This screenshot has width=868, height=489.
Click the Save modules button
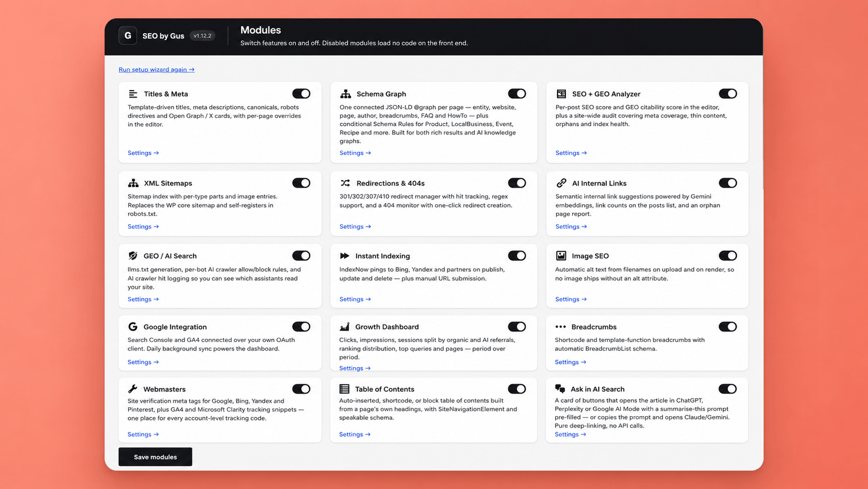tap(155, 457)
